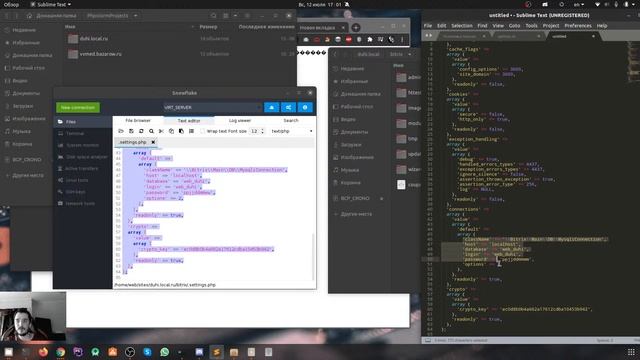Open WhatsApp from the dock
This screenshot has height=360, width=640.
click(164, 352)
